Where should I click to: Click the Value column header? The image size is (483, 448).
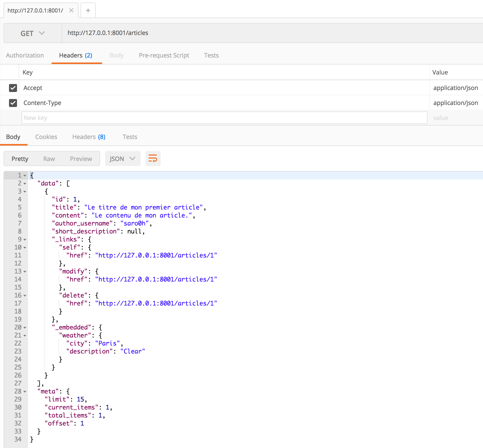pos(440,72)
